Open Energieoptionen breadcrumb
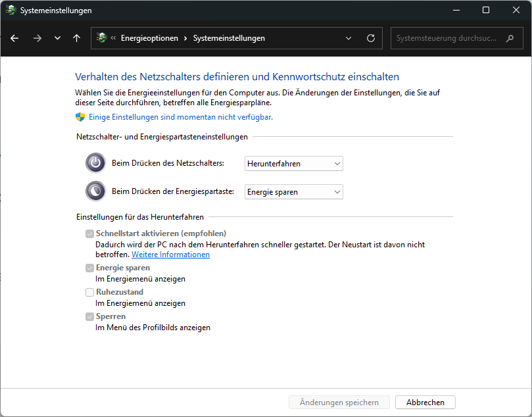This screenshot has width=532, height=417. tap(149, 38)
